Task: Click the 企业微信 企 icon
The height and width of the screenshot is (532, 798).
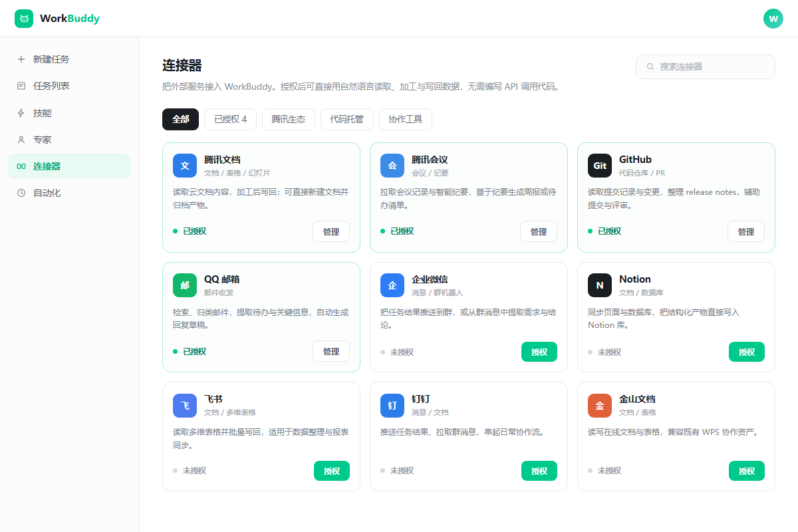Action: tap(392, 285)
